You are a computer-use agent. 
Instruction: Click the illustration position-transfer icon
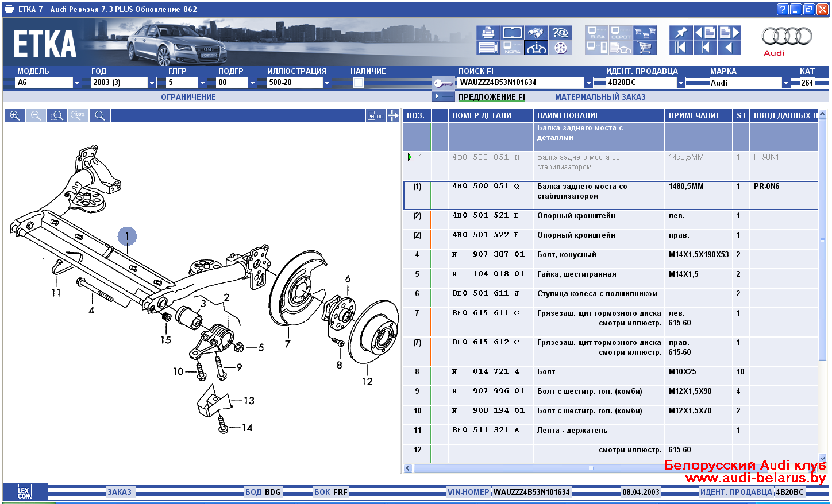pos(376,115)
